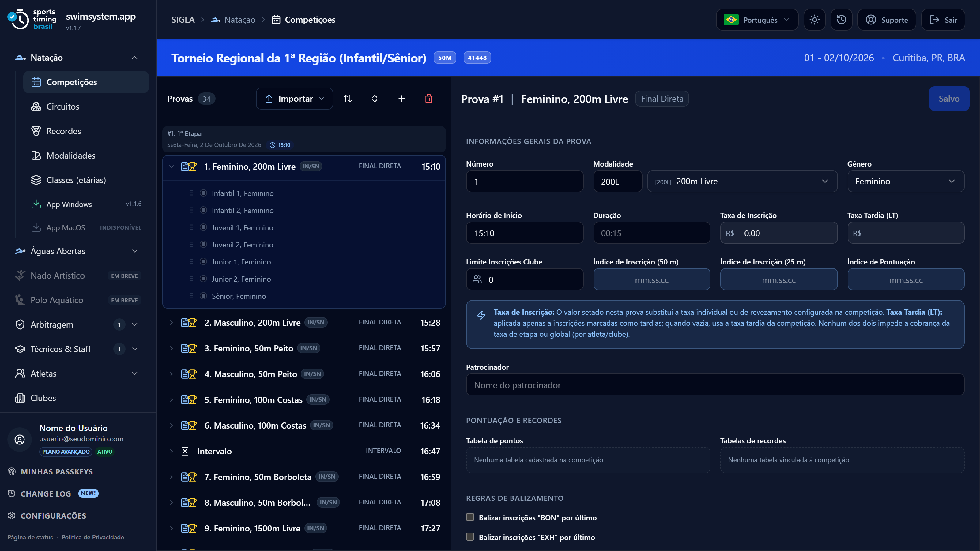980x551 pixels.
Task: Open Configurações in the sidebar
Action: 47,515
